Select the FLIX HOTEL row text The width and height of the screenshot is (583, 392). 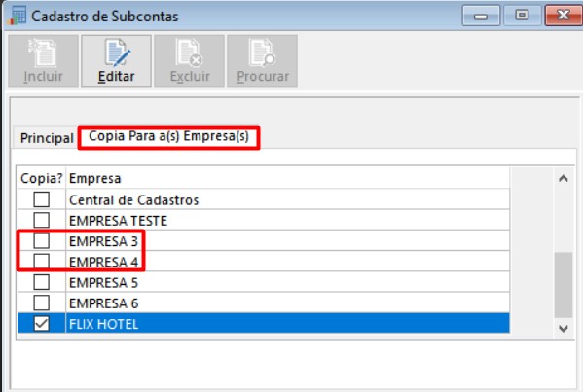pyautogui.click(x=103, y=324)
